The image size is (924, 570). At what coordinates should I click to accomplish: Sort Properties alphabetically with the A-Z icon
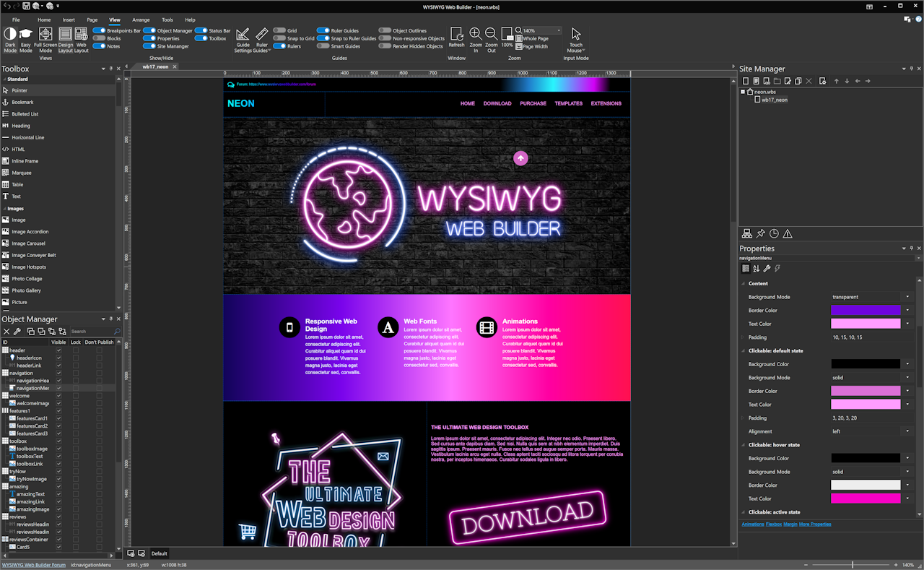point(757,268)
